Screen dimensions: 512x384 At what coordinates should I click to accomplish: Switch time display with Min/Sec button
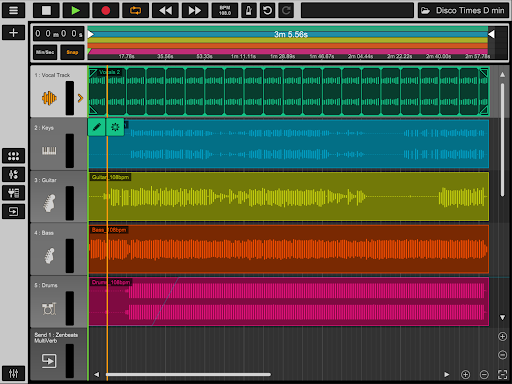pos(45,52)
